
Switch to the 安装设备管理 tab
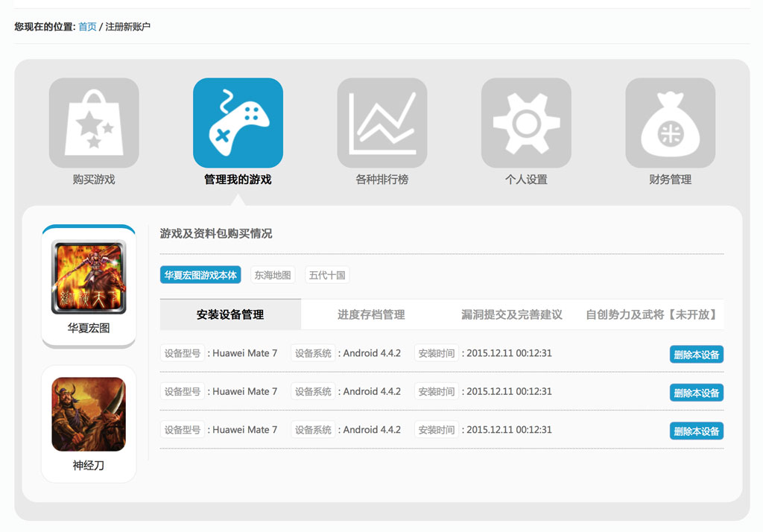[x=230, y=314]
